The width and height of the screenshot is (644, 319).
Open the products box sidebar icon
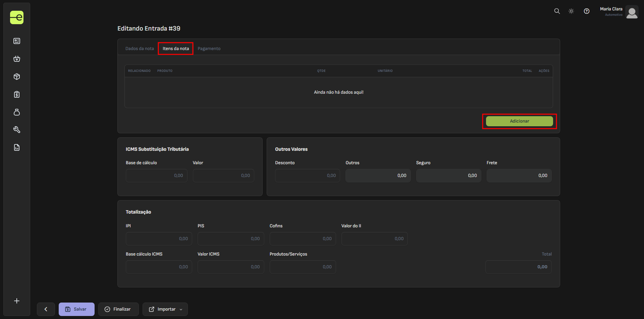(17, 77)
